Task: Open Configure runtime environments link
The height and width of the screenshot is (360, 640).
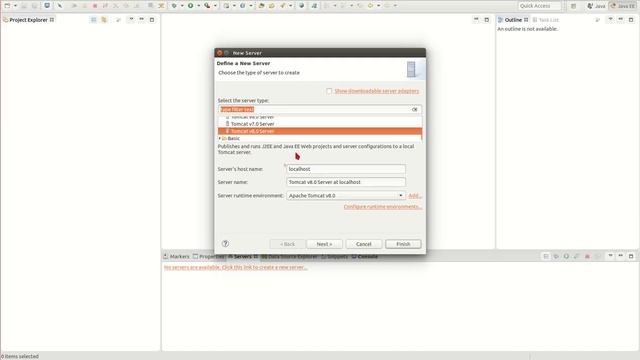Action: [382, 207]
